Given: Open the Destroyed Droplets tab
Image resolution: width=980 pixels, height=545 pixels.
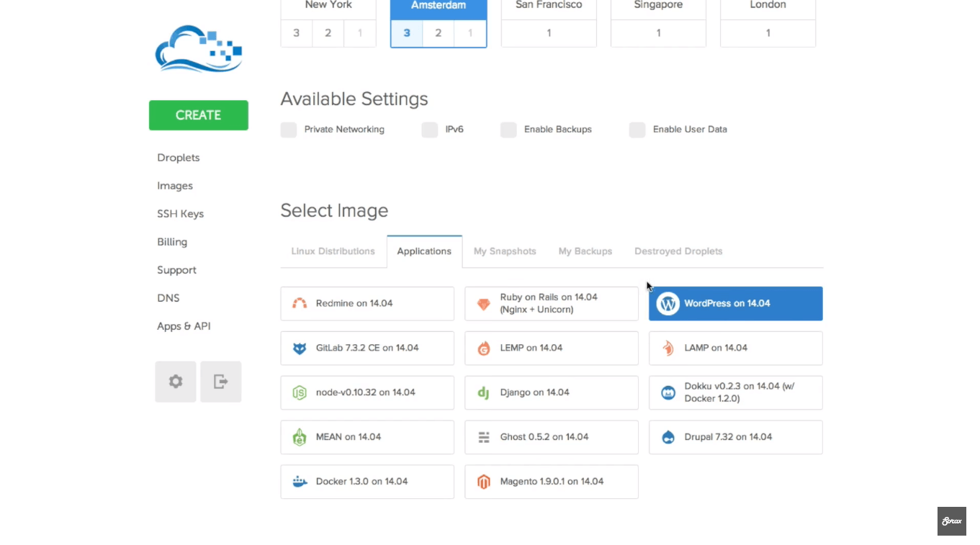Looking at the screenshot, I should (678, 251).
